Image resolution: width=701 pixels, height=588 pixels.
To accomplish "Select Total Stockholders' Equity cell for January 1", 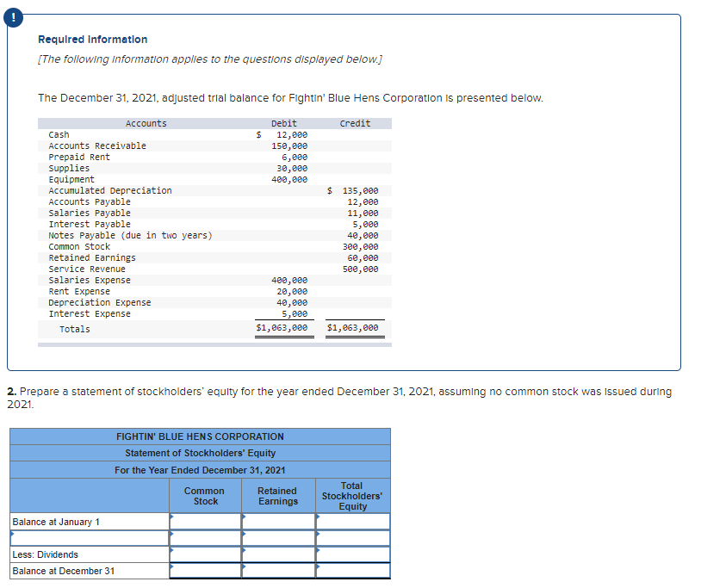I will click(x=353, y=522).
